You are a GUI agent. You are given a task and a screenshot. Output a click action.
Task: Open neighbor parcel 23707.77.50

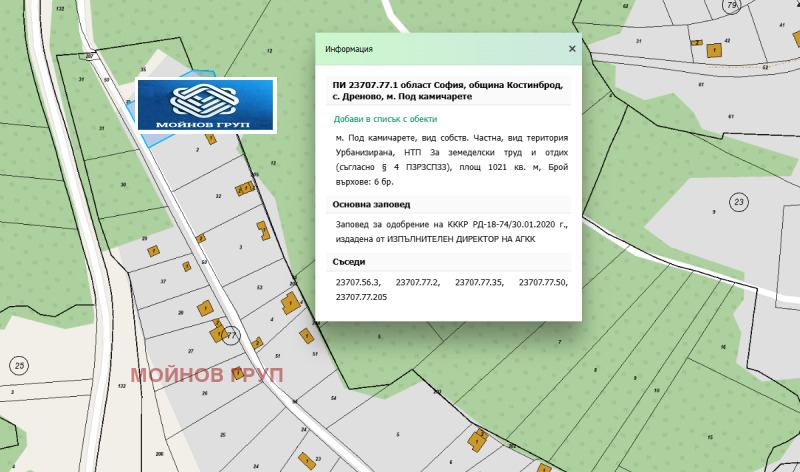click(542, 283)
